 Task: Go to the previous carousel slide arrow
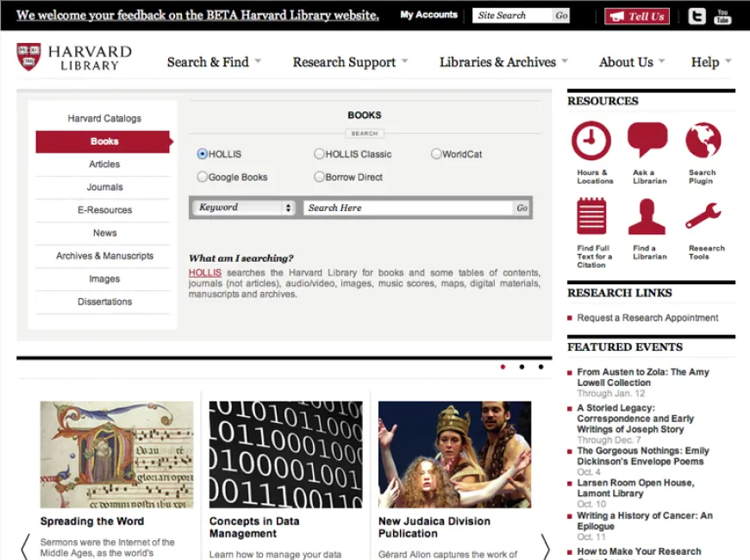(x=25, y=546)
